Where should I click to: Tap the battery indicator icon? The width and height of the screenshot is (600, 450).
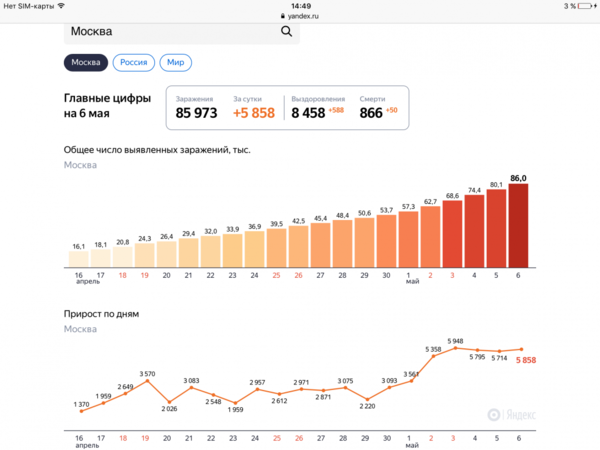coord(585,6)
